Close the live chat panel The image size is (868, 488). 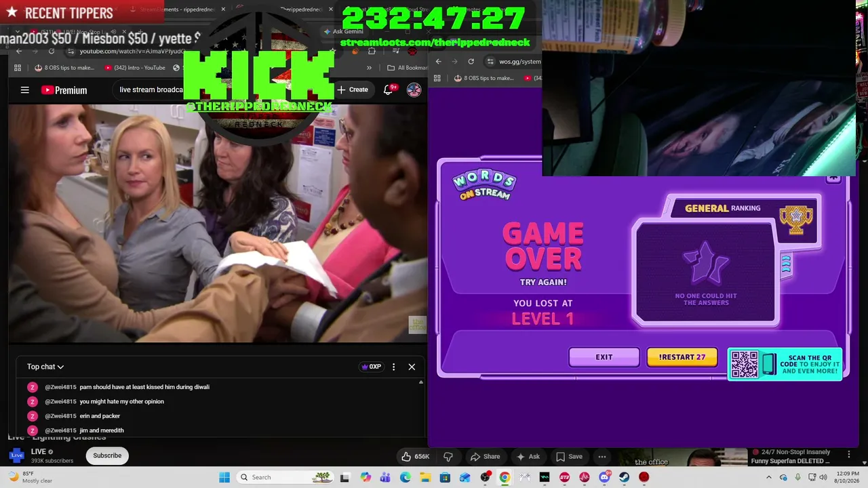point(412,367)
